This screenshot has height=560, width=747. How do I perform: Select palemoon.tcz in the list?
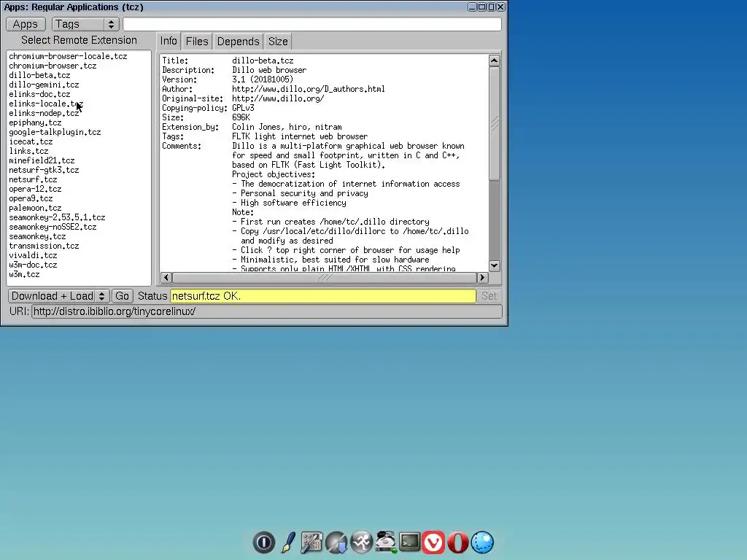[79, 208]
